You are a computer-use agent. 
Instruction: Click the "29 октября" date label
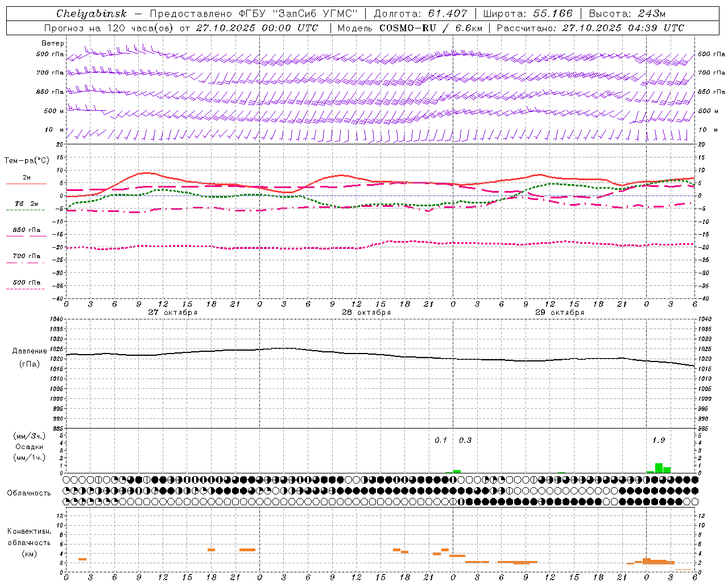560,313
